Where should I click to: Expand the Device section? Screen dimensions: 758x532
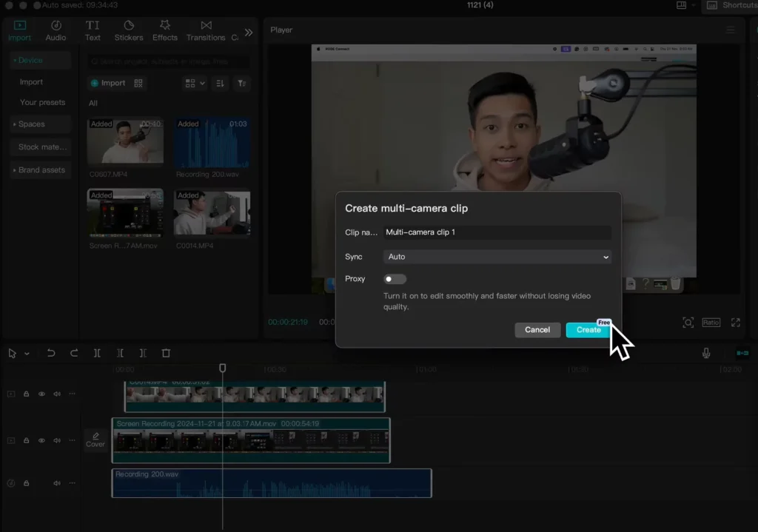click(40, 61)
